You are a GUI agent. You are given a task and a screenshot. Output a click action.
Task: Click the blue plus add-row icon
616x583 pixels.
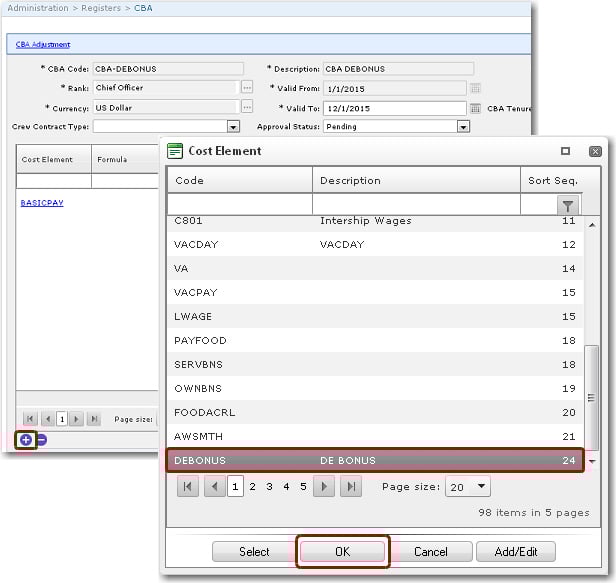click(x=26, y=439)
